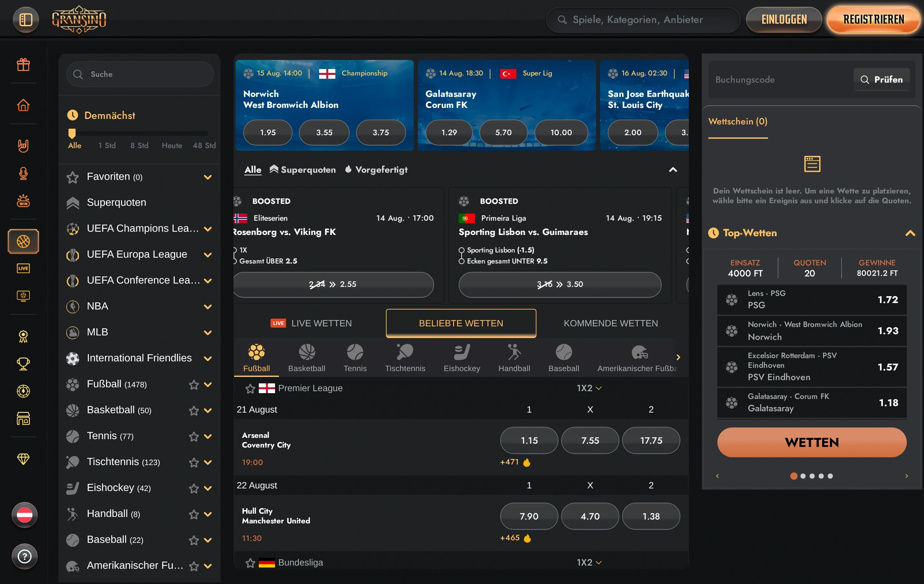Favorite the Eishockey category star
Image resolution: width=924 pixels, height=584 pixels.
194,488
